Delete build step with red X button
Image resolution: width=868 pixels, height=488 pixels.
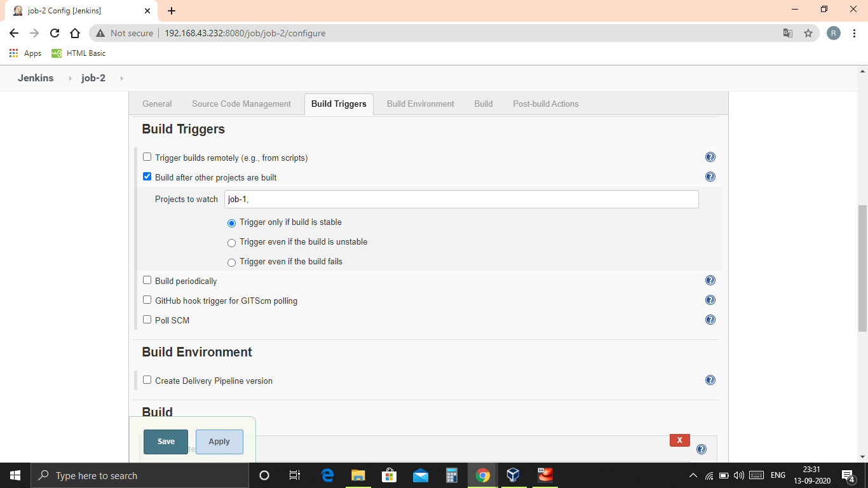(x=680, y=440)
